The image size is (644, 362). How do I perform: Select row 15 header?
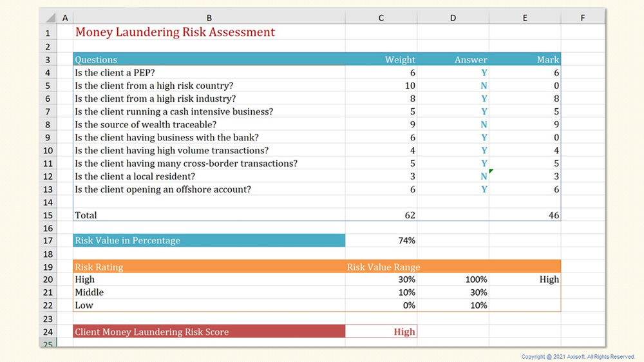(48, 215)
